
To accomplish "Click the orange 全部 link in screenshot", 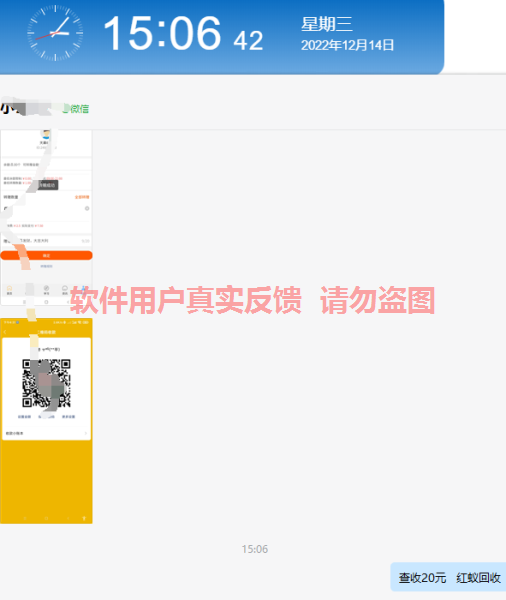I will pos(82,197).
